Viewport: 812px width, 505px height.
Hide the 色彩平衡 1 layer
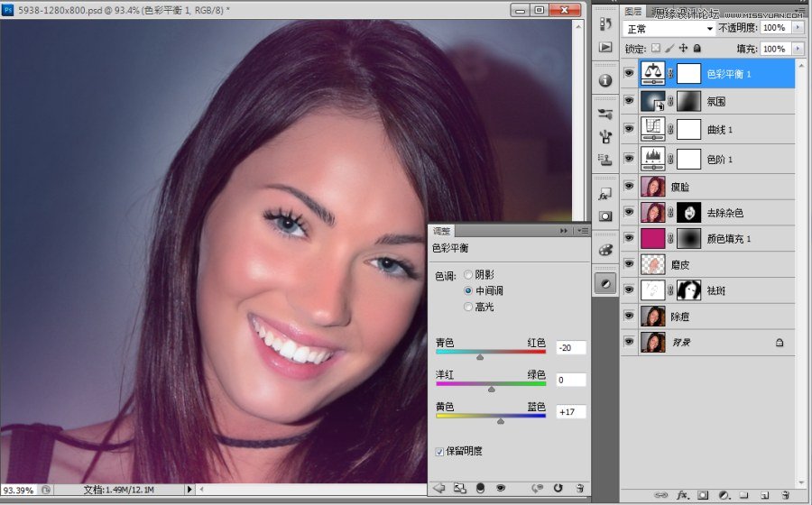coord(629,73)
